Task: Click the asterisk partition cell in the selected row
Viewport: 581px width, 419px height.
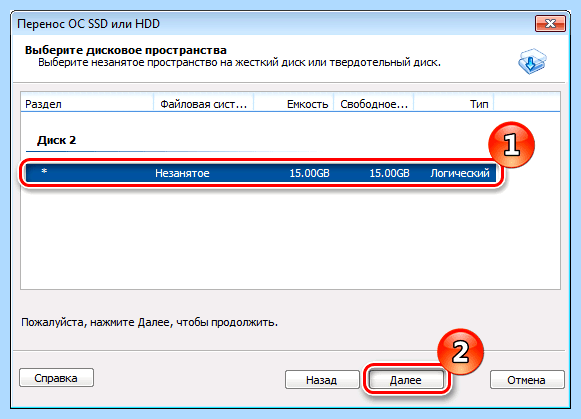Action: [x=44, y=172]
